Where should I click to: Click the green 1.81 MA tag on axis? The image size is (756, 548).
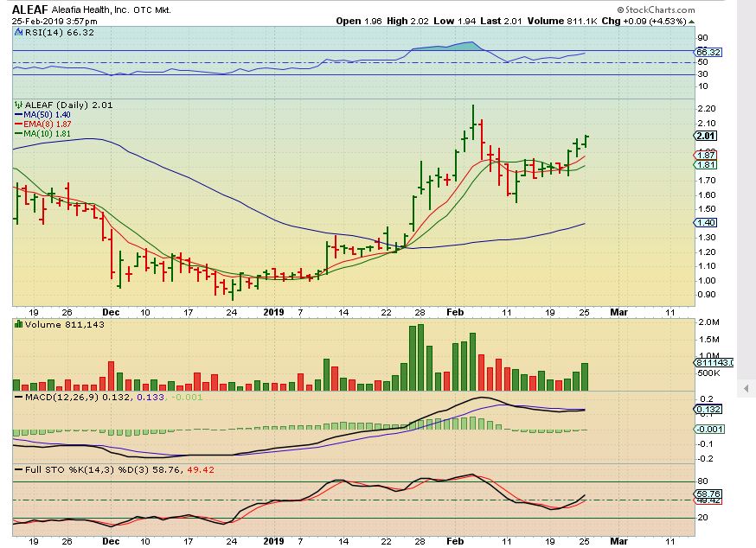(705, 165)
